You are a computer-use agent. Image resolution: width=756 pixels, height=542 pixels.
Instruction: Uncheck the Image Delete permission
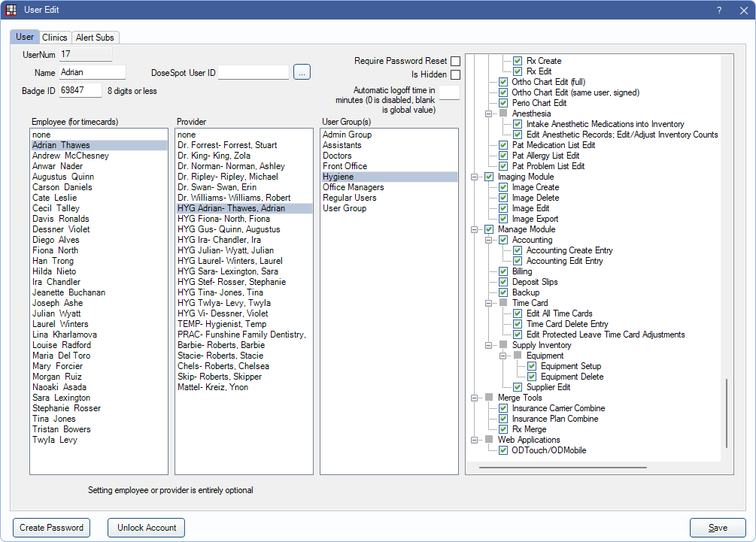coord(503,198)
